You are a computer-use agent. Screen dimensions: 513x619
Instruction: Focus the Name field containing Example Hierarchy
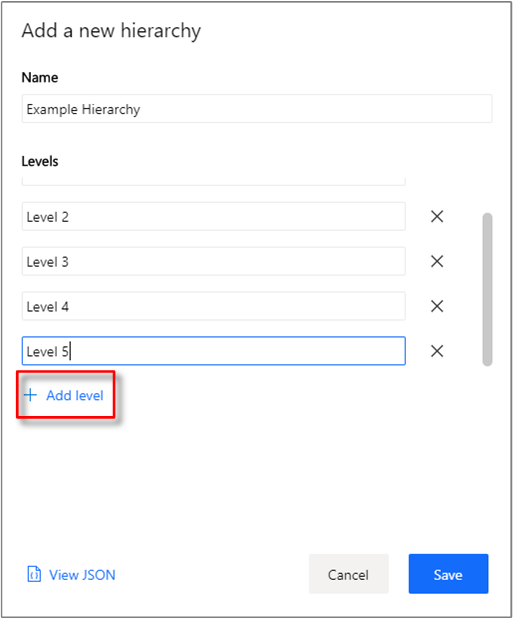(257, 109)
